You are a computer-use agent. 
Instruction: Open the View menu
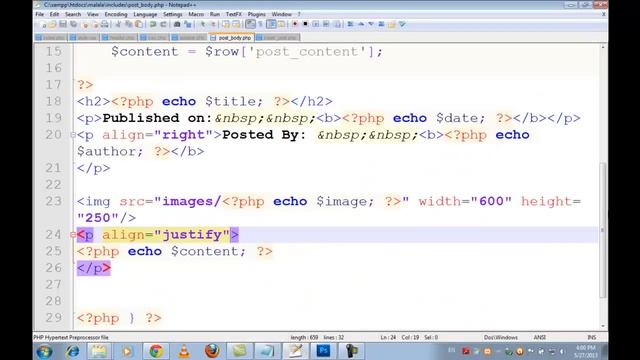pos(93,14)
